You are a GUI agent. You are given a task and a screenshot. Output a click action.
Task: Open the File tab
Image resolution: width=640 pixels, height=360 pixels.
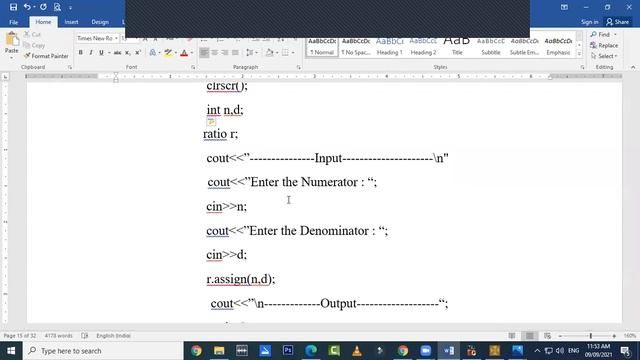pyautogui.click(x=13, y=22)
